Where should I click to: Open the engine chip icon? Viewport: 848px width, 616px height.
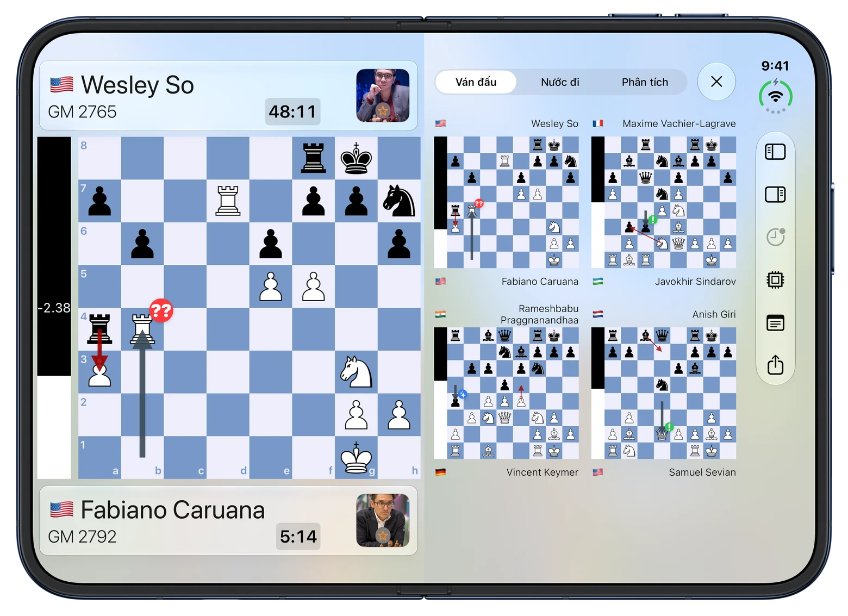point(775,280)
